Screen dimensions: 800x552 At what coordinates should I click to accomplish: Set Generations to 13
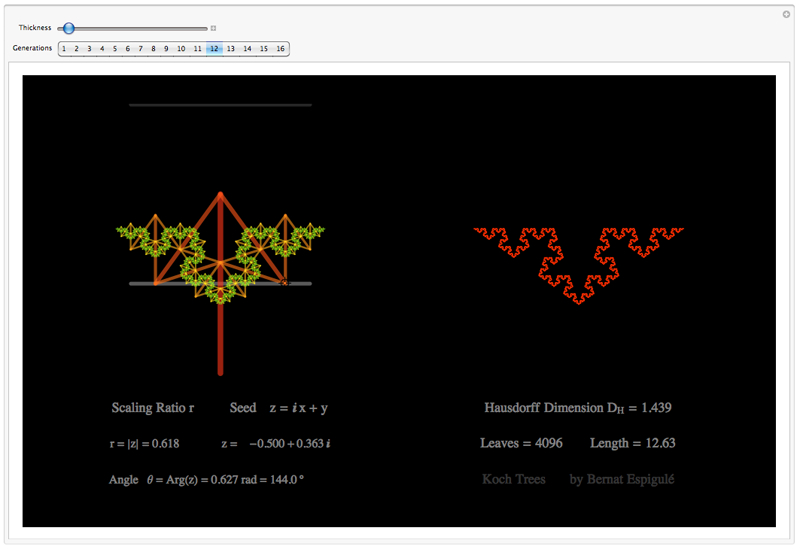[x=231, y=48]
